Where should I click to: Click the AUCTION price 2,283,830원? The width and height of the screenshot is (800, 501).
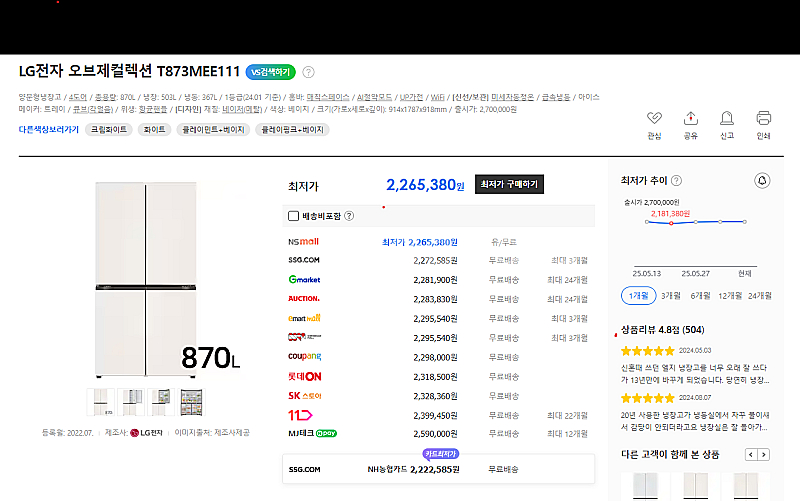[435, 299]
